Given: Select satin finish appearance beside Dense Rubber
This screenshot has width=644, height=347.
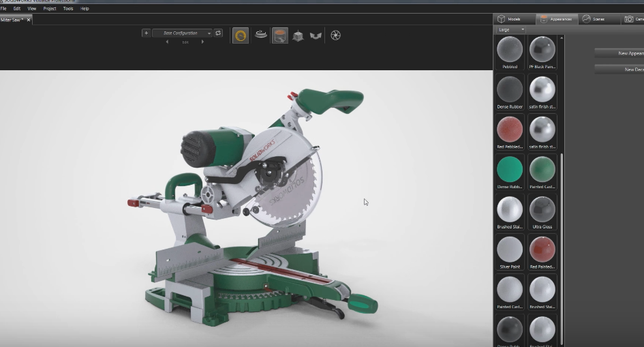Looking at the screenshot, I should (x=542, y=93).
